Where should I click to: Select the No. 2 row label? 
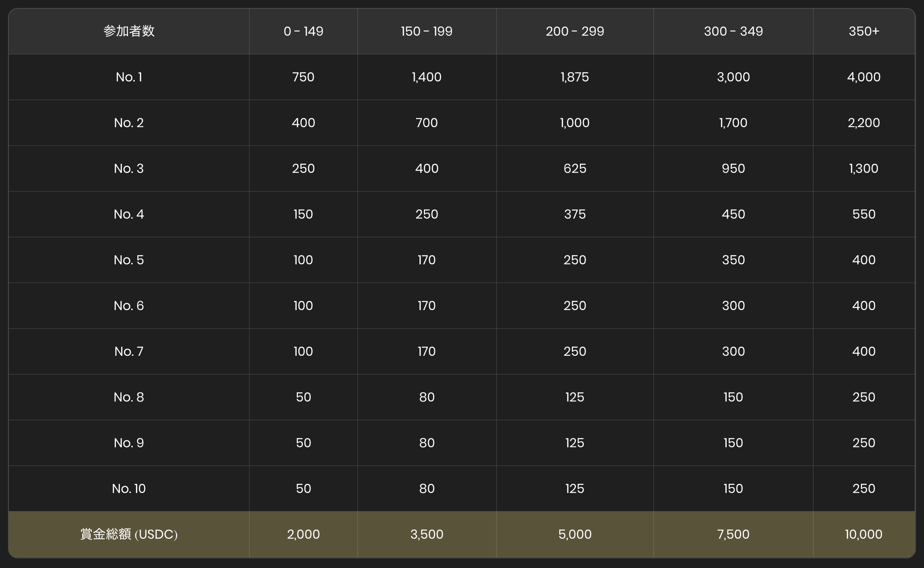tap(129, 123)
